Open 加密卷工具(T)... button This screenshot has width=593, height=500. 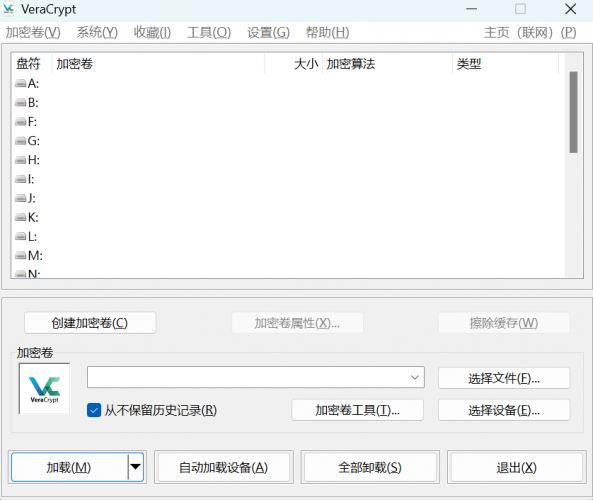(x=357, y=410)
